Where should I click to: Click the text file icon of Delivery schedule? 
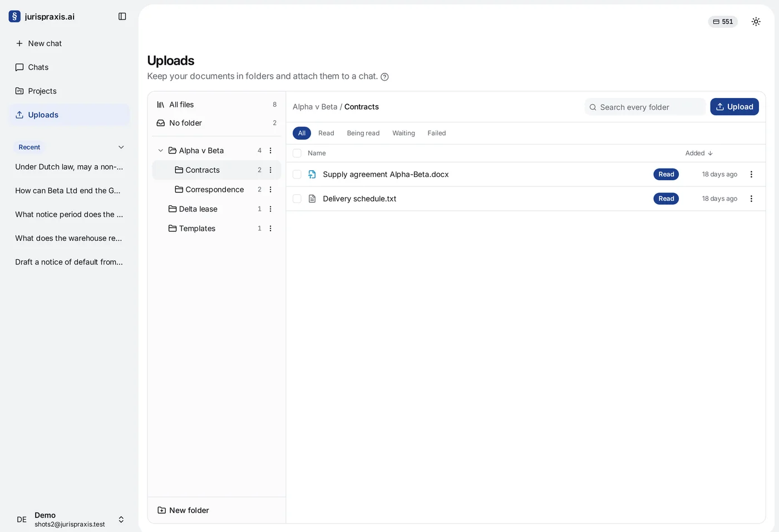point(312,199)
